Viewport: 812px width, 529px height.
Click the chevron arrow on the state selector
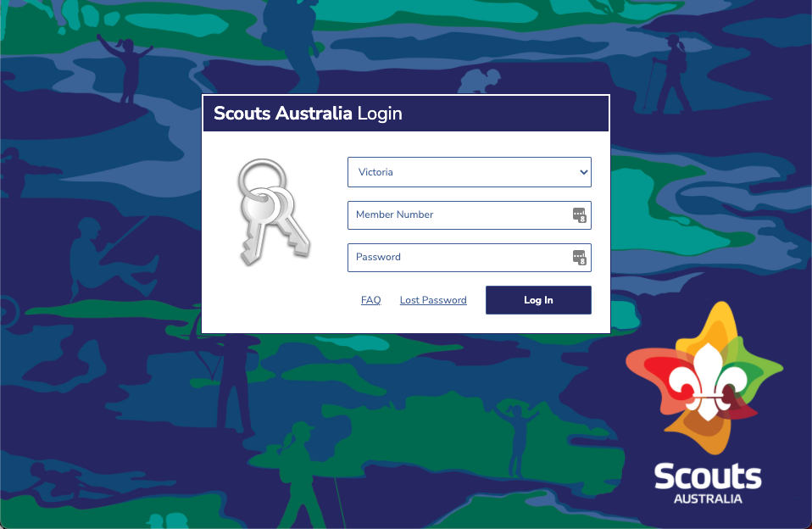coord(584,172)
